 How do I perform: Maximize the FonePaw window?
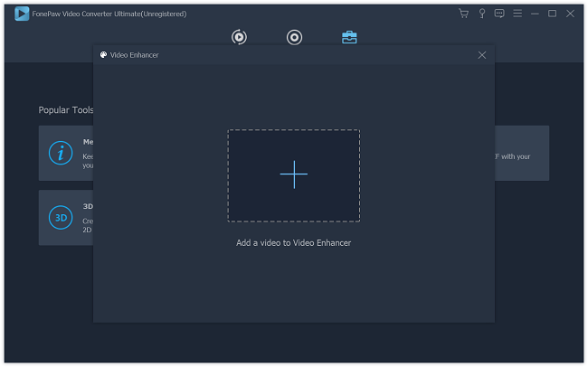pyautogui.click(x=553, y=14)
